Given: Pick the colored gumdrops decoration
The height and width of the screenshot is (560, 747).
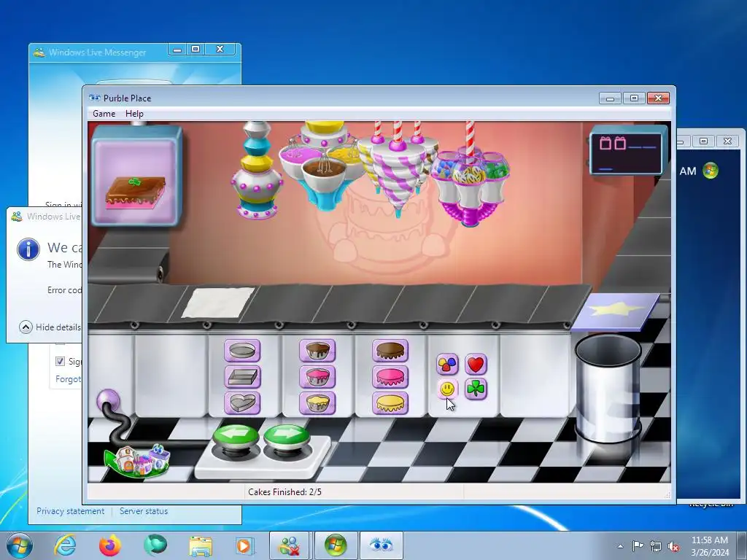Looking at the screenshot, I should pyautogui.click(x=447, y=365).
